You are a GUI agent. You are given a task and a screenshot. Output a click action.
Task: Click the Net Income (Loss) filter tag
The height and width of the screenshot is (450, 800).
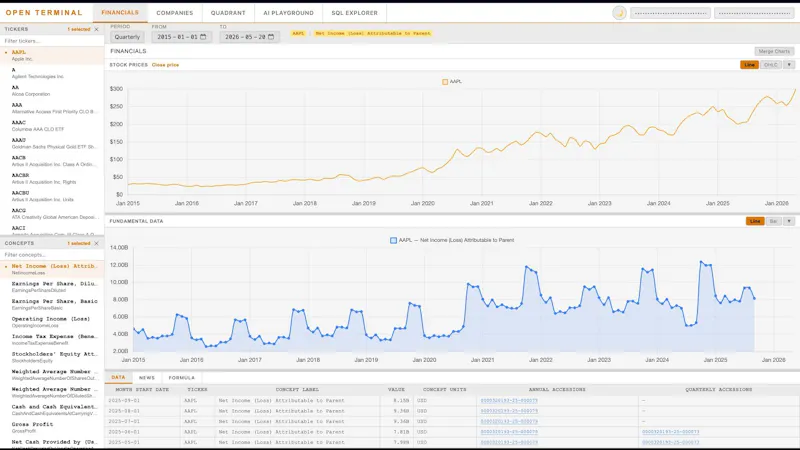[x=372, y=33]
